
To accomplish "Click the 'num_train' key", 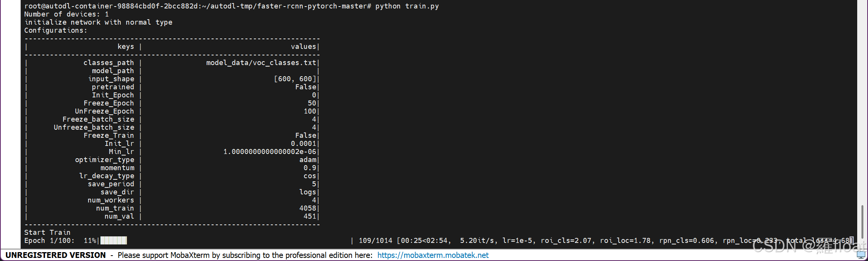I will (x=115, y=208).
